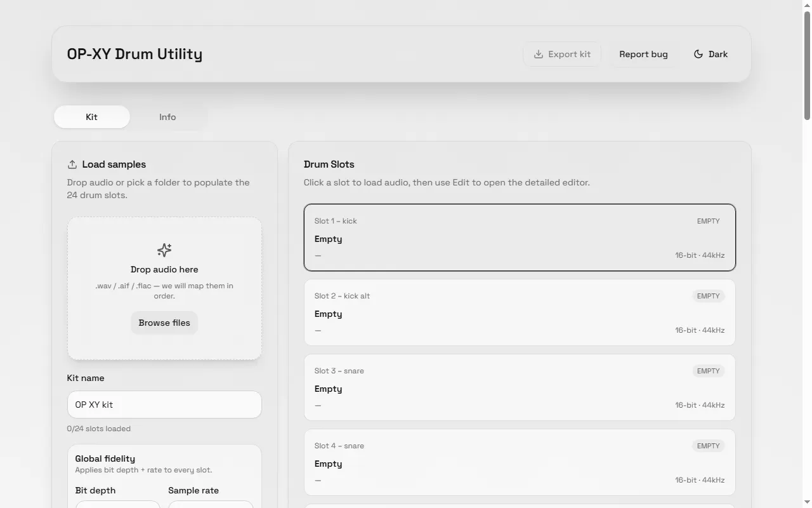Screen dimensions: 812x508
Task: Click the Kit name input field
Action: [x=164, y=404]
